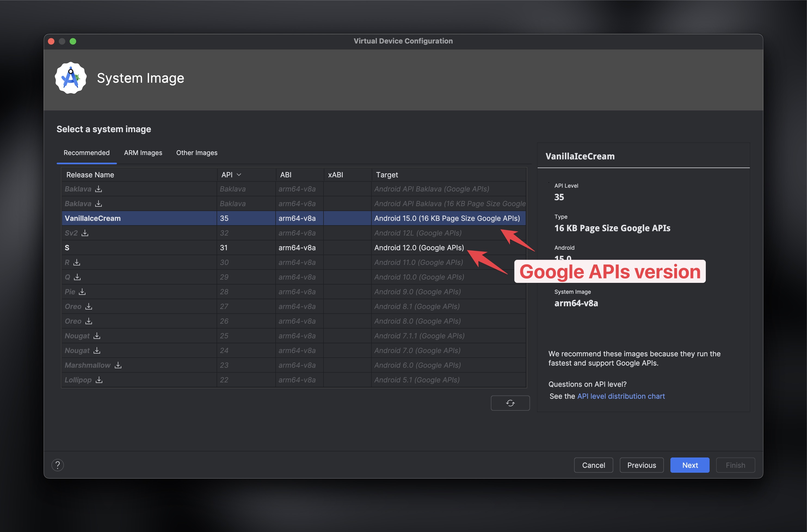
Task: Select the VanillaIceCream row
Action: click(x=294, y=218)
